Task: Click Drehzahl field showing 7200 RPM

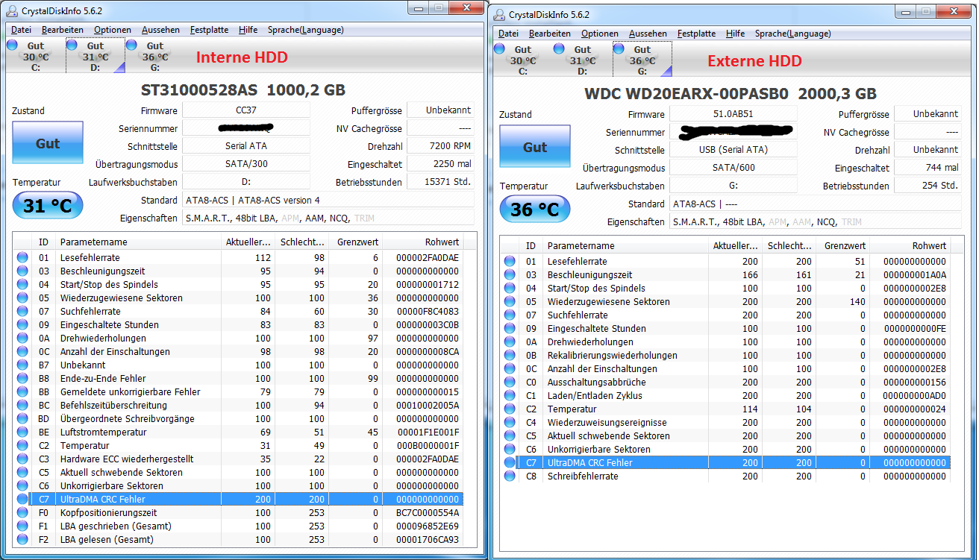Action: click(440, 146)
